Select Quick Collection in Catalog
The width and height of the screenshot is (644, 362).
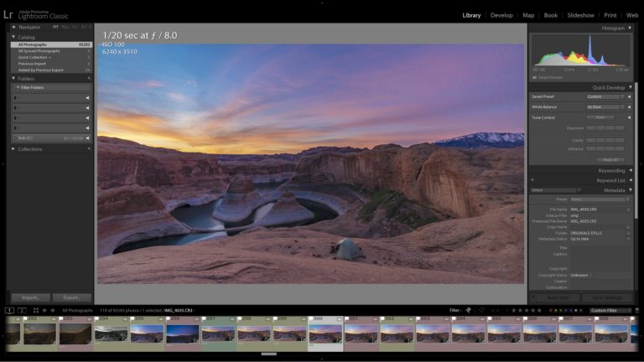coord(51,58)
